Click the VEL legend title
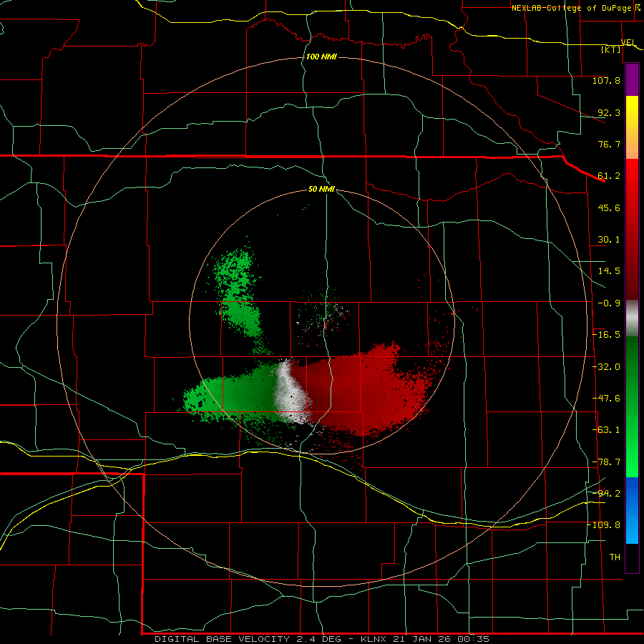The width and height of the screenshot is (644, 644). click(x=628, y=42)
